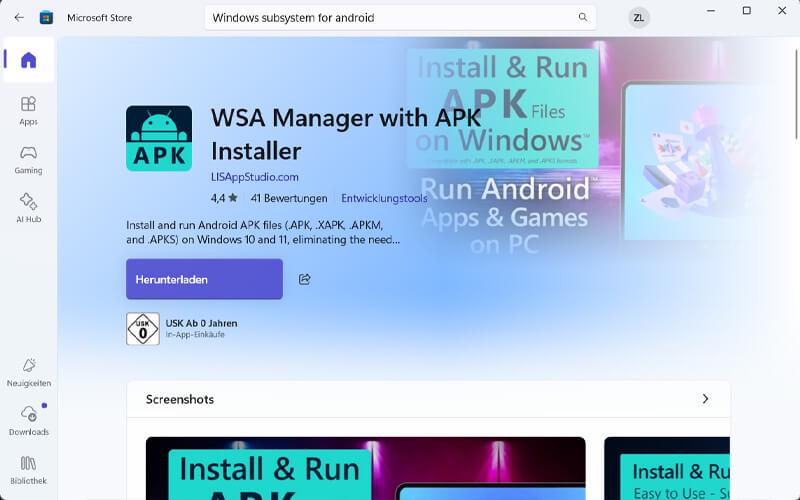Open the 41 Bewertungen reviews
Screen dimensions: 800x500
click(x=289, y=198)
